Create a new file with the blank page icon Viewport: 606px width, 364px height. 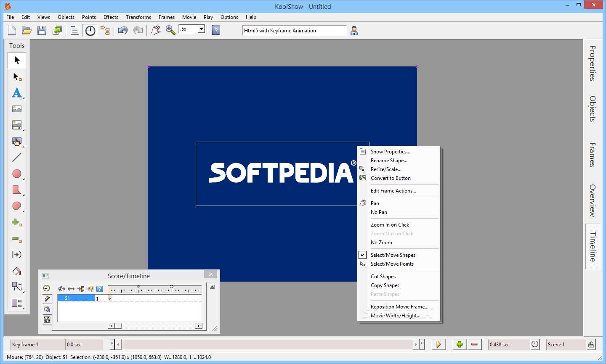12,30
